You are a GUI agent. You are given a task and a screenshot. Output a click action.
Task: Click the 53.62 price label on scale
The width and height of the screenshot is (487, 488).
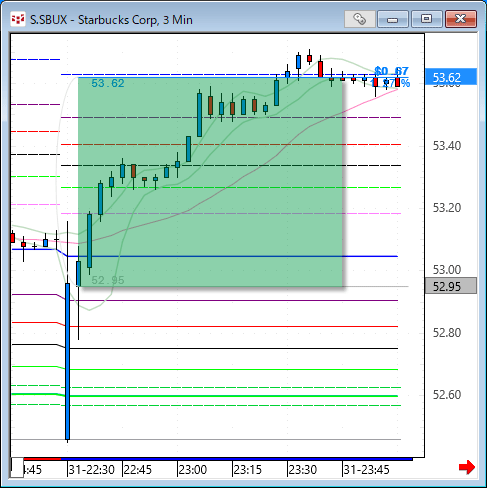451,77
